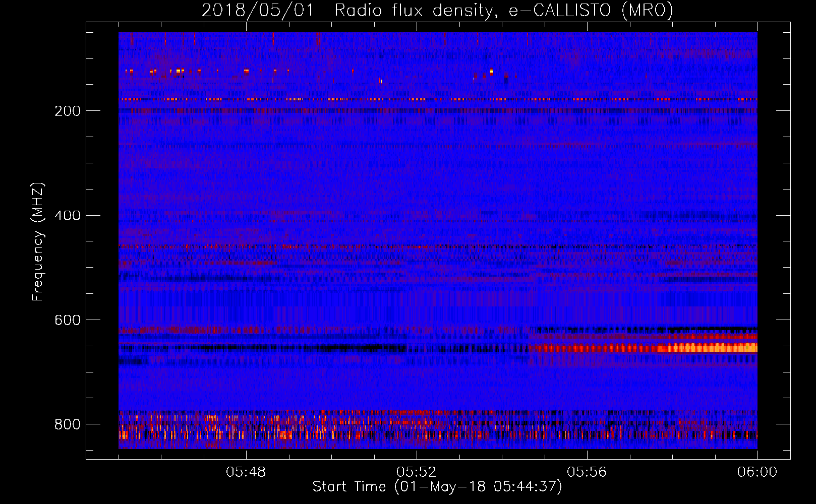This screenshot has height=504, width=816.
Task: Click the 400 frequency tick label
Action: click(x=67, y=216)
